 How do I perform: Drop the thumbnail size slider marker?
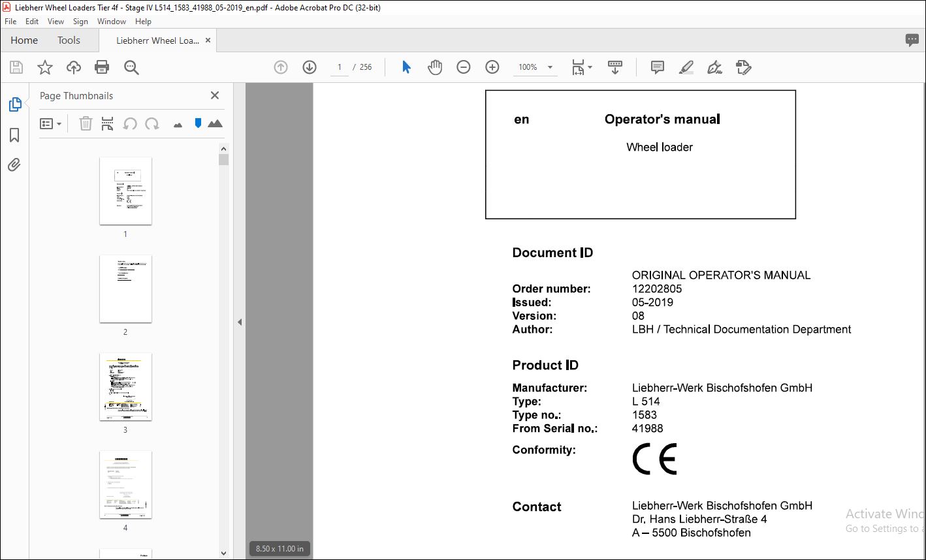[198, 123]
